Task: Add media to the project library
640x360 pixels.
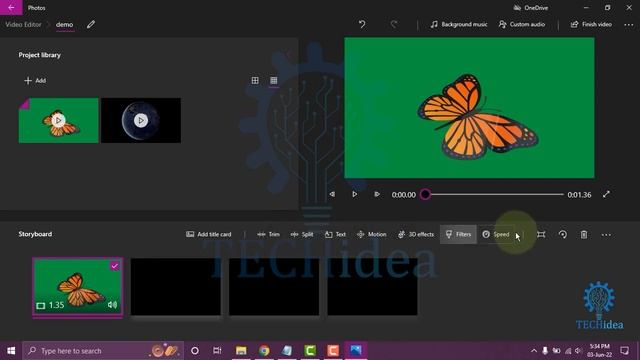Action: point(35,80)
